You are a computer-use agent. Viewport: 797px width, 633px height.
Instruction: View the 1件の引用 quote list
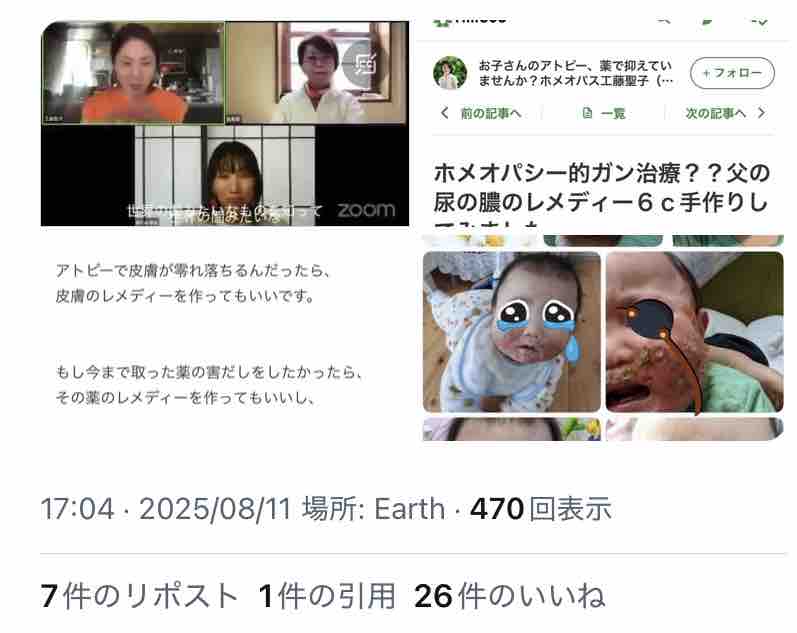point(327,595)
